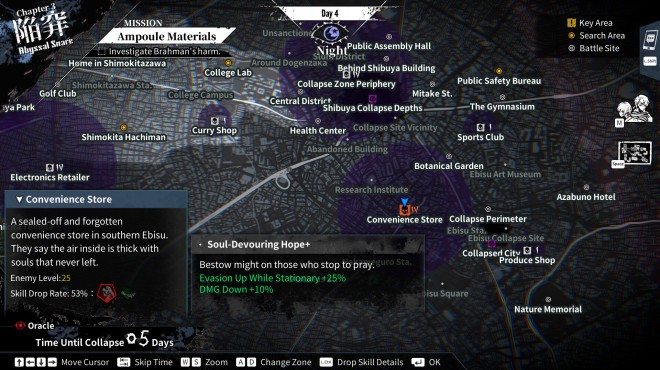Select the Health Center location

click(318, 130)
